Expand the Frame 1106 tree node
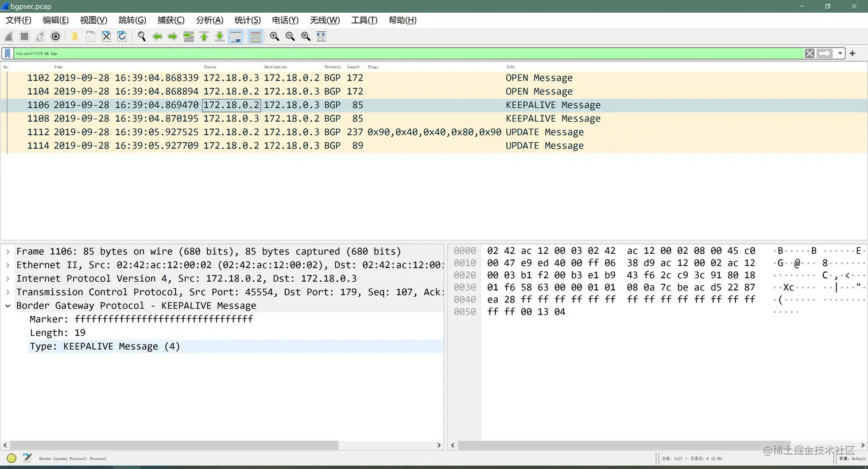868x469 pixels. [x=7, y=251]
